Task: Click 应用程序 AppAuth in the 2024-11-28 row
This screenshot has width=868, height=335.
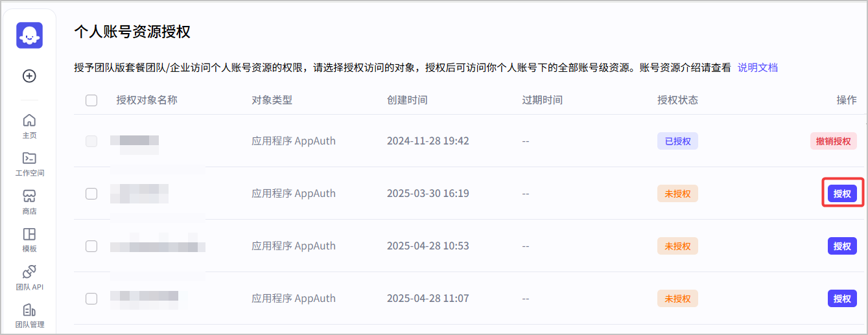Action: click(x=294, y=141)
